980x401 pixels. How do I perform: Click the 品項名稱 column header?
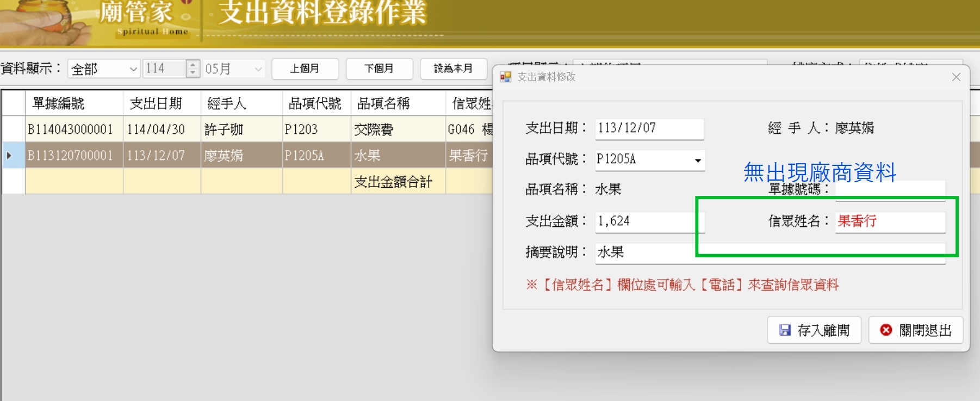click(398, 103)
